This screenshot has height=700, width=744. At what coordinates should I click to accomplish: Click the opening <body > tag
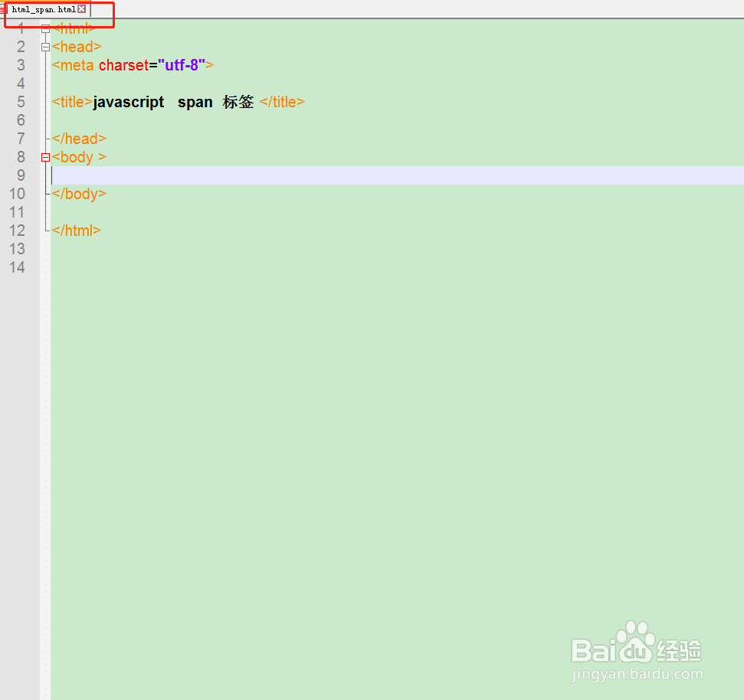click(79, 157)
